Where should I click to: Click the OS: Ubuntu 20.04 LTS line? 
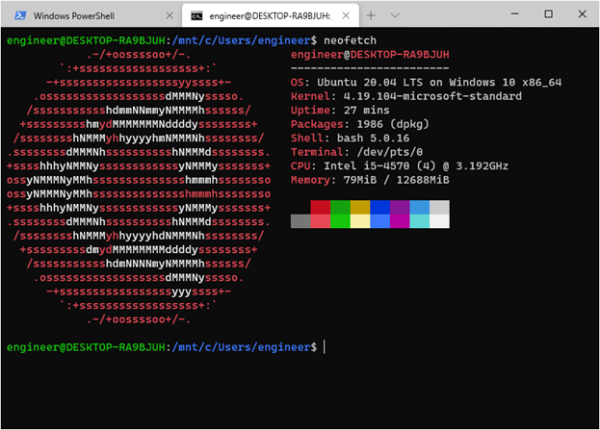(418, 82)
